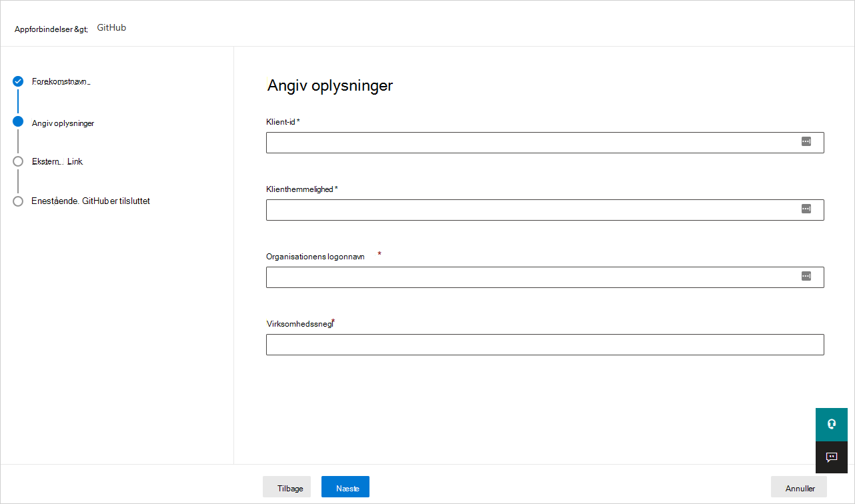The image size is (855, 504).
Task: Click the Tilbage button
Action: click(287, 487)
